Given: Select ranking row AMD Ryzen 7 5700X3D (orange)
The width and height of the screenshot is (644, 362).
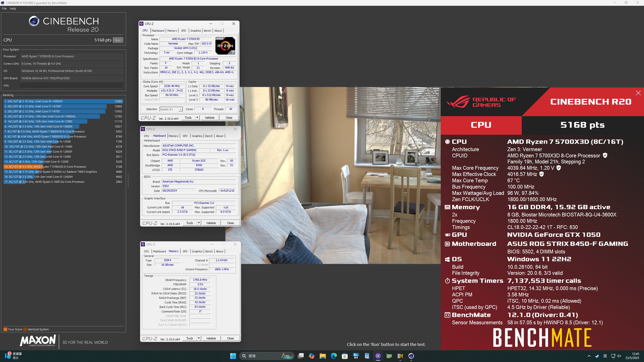Looking at the screenshot, I should coord(63,167).
